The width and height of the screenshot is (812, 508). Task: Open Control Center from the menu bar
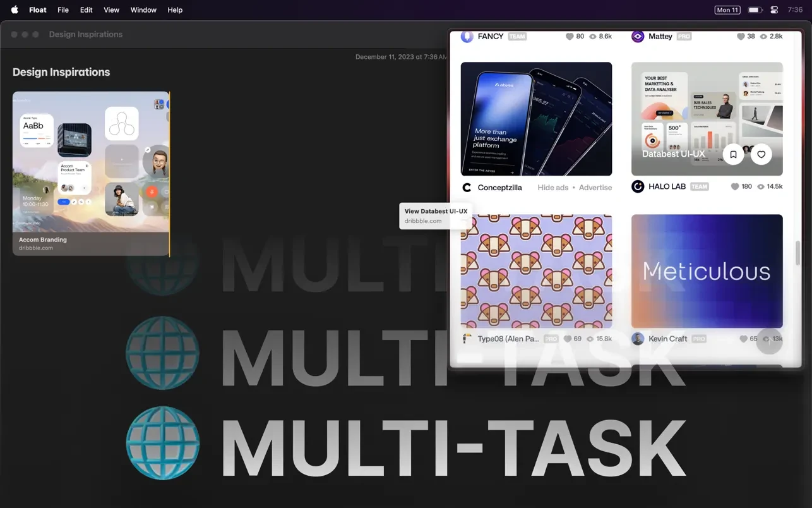(775, 10)
